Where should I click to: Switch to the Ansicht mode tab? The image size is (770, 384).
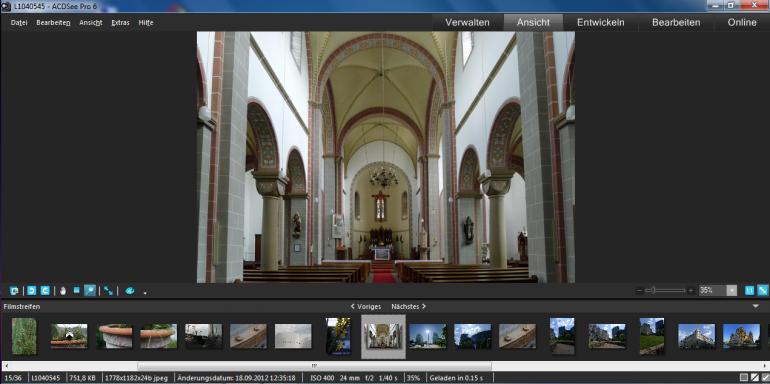point(533,23)
